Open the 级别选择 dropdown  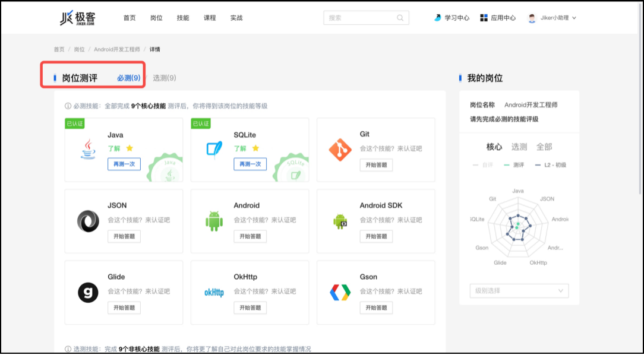point(519,290)
